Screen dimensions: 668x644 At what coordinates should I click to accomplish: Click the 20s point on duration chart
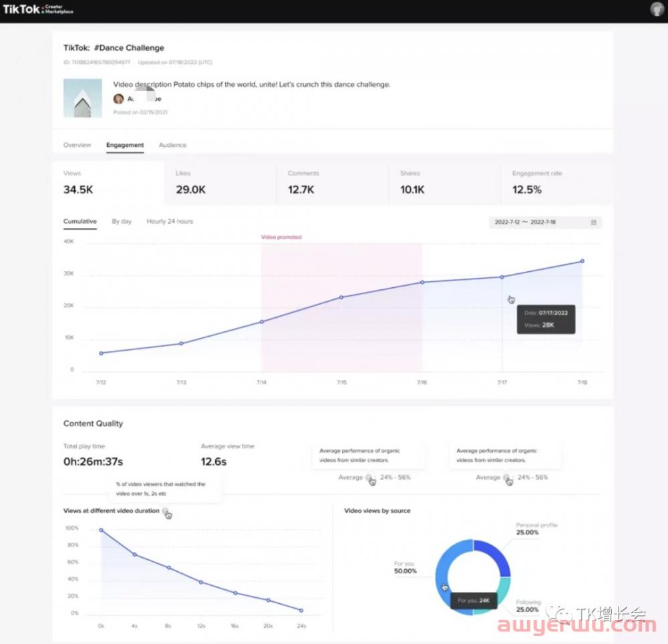269,600
